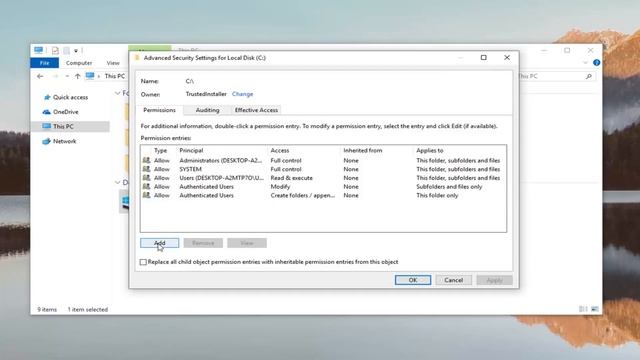Click the Access column header
The height and width of the screenshot is (360, 640).
coord(280,150)
